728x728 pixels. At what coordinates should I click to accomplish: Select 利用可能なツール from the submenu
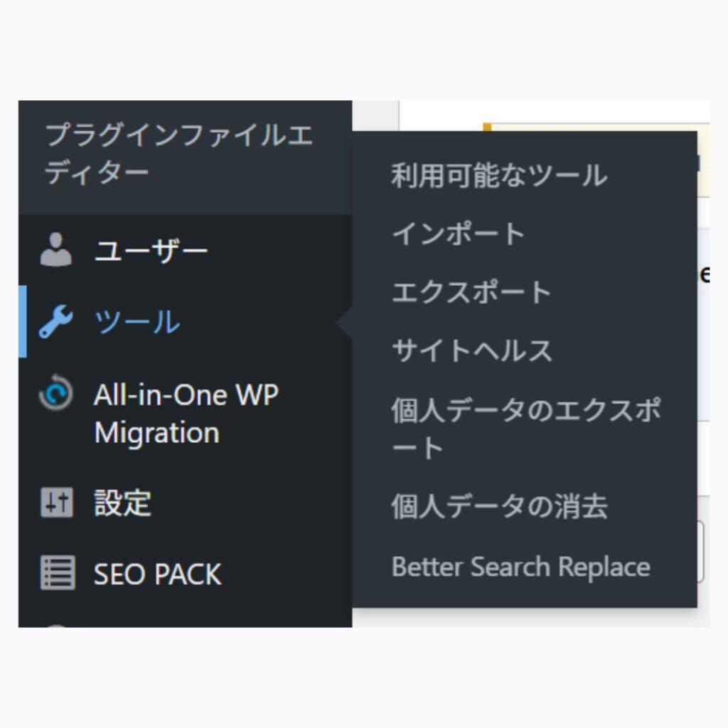498,176
